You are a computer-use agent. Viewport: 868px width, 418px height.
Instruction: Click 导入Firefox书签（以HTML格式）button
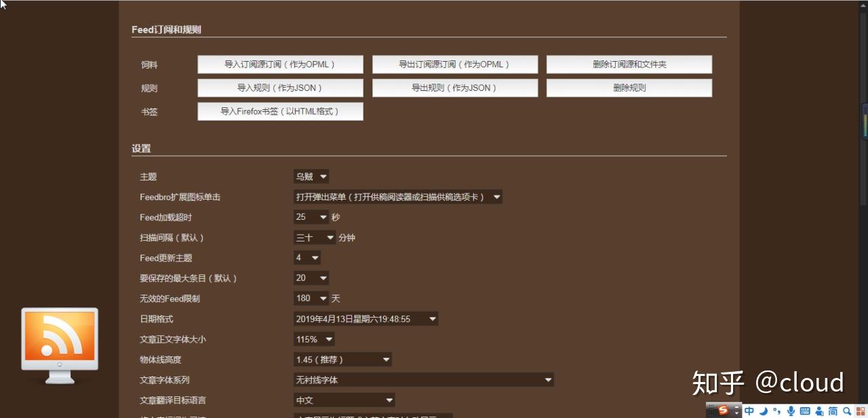[x=280, y=111]
